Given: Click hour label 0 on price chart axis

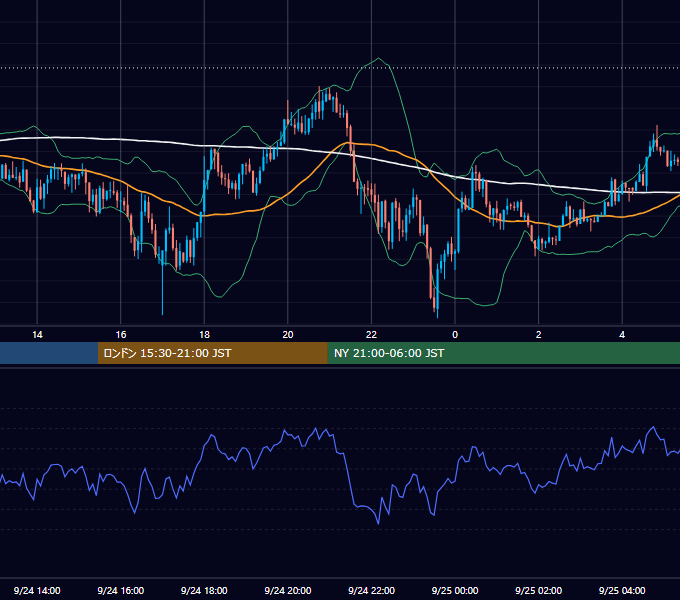Looking at the screenshot, I should click(455, 335).
